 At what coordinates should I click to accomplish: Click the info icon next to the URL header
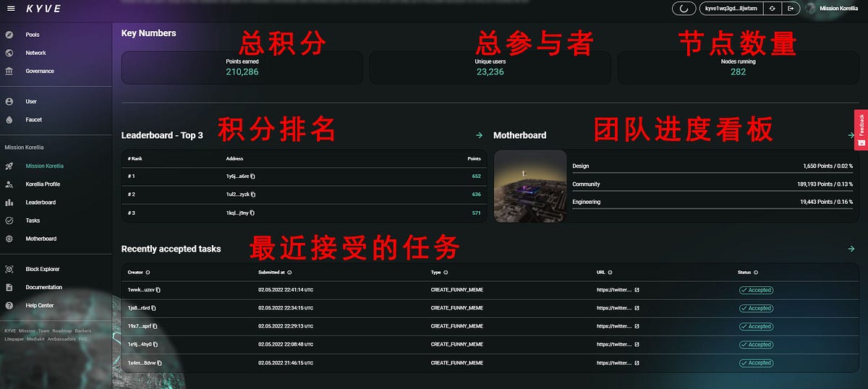[x=610, y=273]
